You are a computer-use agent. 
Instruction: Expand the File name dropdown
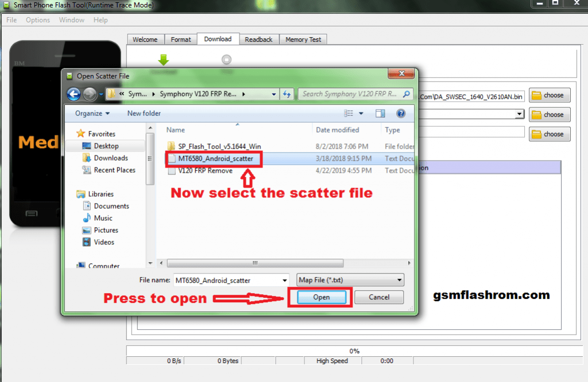point(285,280)
